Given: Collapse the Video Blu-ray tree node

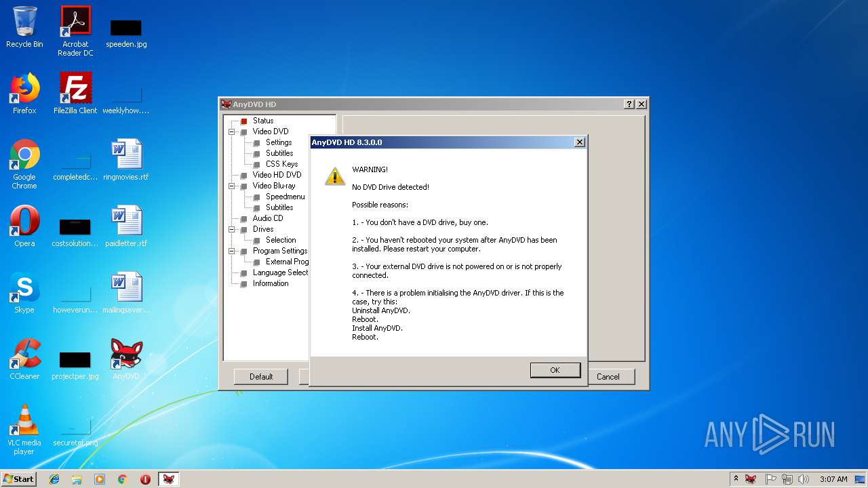Looking at the screenshot, I should click(232, 186).
